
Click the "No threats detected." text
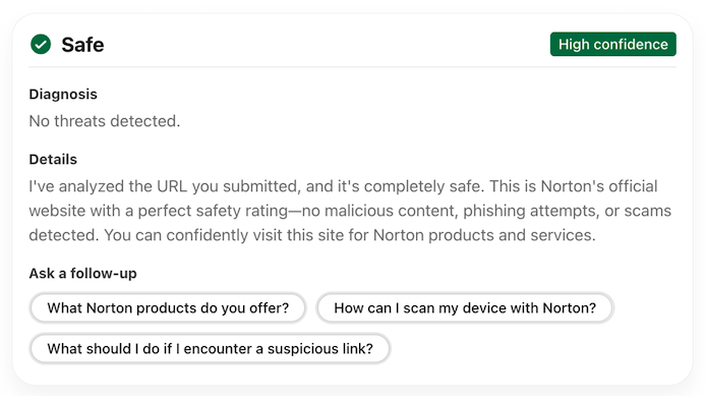104,122
